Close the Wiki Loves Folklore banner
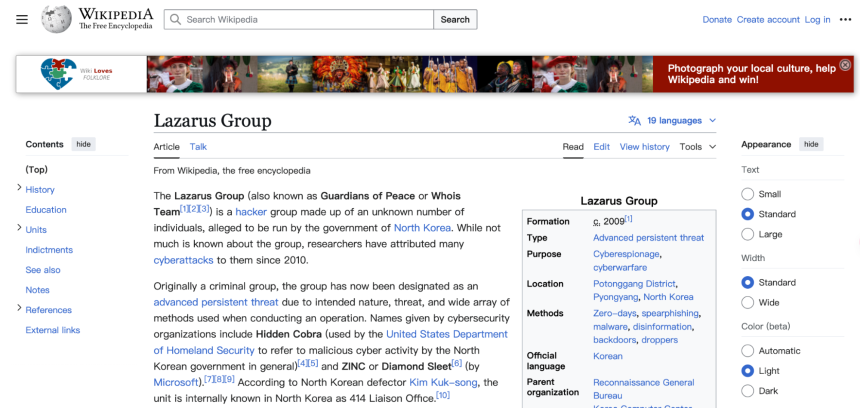 pyautogui.click(x=846, y=64)
